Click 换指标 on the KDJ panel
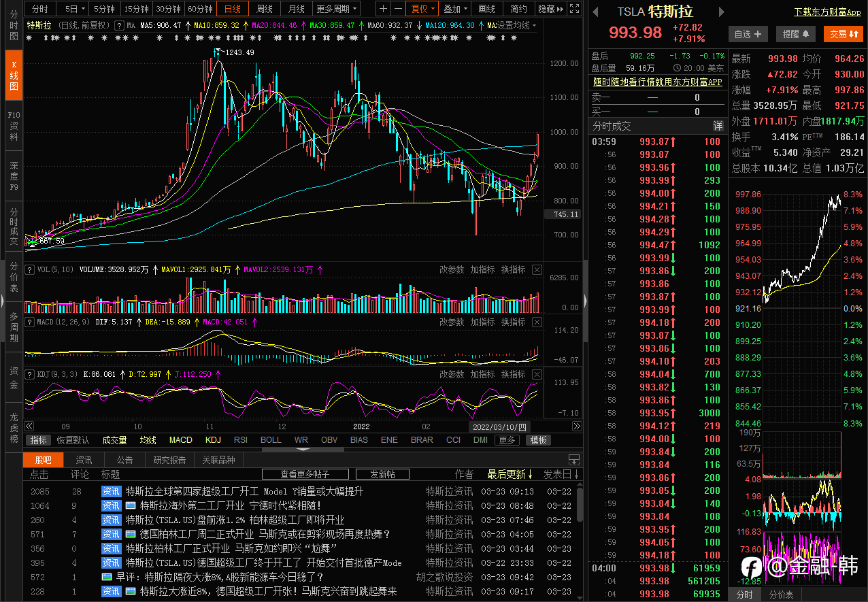This screenshot has height=602, width=868. [514, 374]
